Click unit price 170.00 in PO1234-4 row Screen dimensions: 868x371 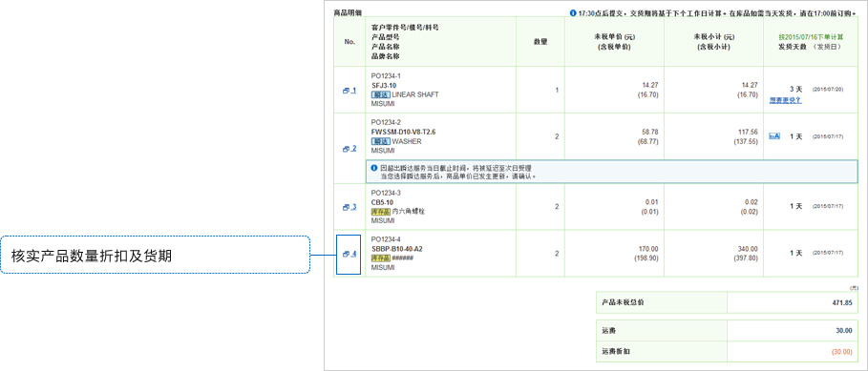tap(648, 248)
